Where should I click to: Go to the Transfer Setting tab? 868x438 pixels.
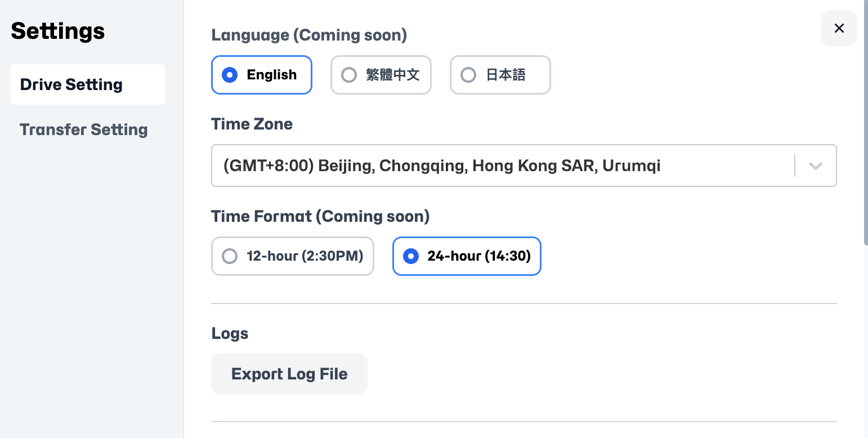point(84,129)
